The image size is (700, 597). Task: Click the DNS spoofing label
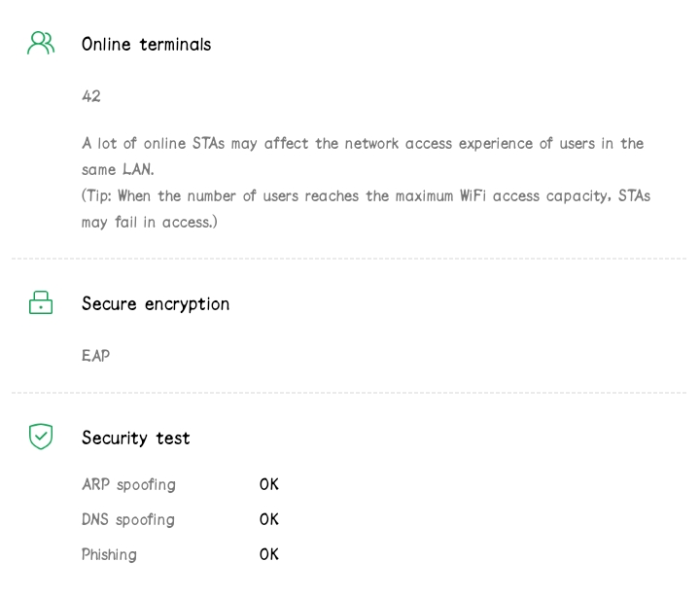point(128,519)
